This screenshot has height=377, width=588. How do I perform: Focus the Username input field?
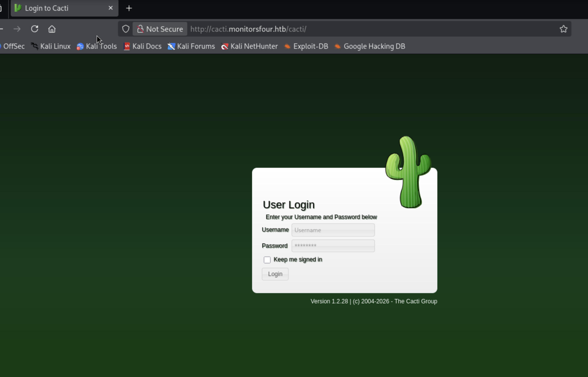click(333, 230)
